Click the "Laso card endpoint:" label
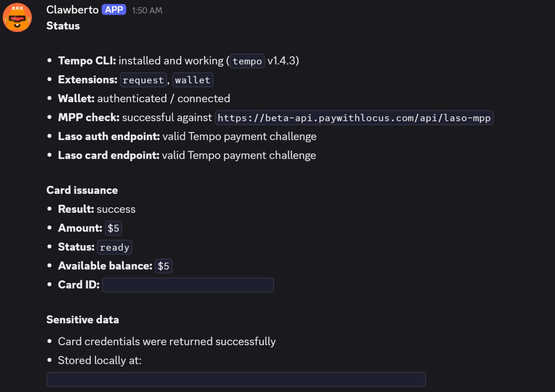The height and width of the screenshot is (392, 555). tap(109, 155)
